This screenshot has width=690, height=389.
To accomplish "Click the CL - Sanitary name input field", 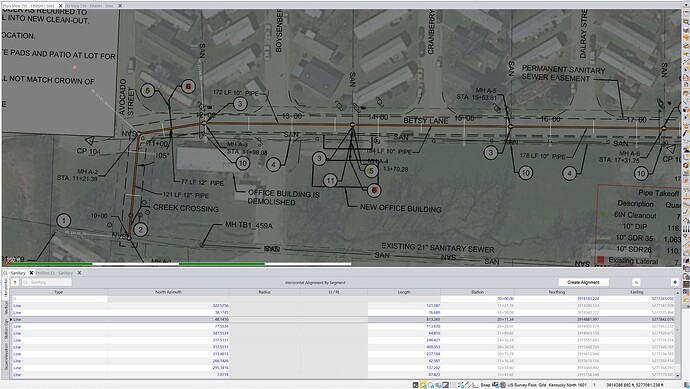I will pyautogui.click(x=47, y=282).
